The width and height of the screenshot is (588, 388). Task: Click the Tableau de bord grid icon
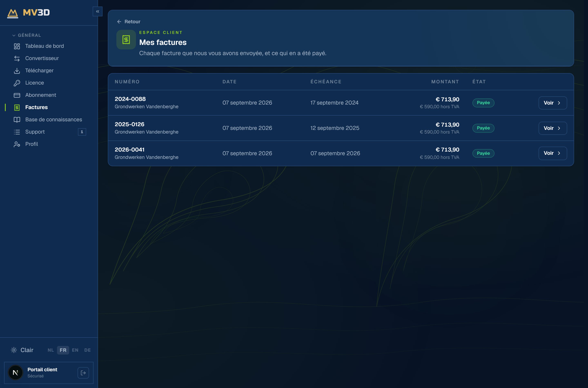17,46
